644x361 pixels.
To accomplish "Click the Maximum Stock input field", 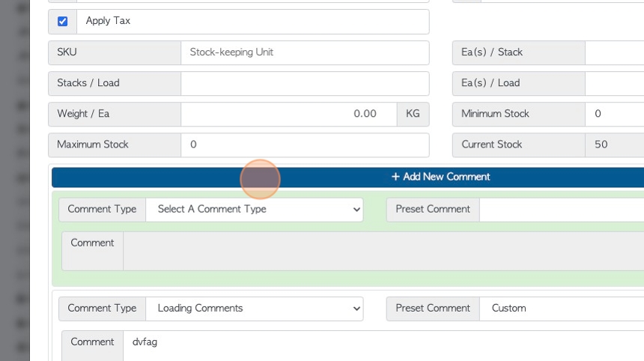I will click(x=305, y=145).
